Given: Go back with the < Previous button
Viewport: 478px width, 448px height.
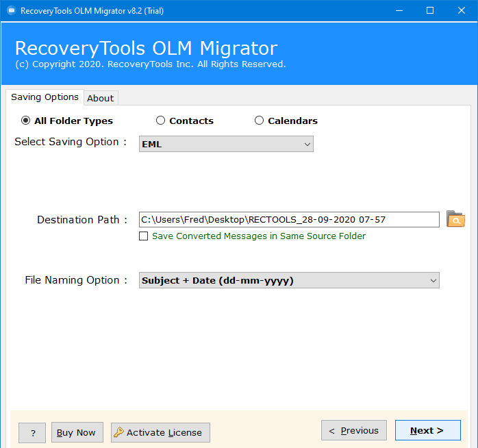Looking at the screenshot, I should 354,430.
